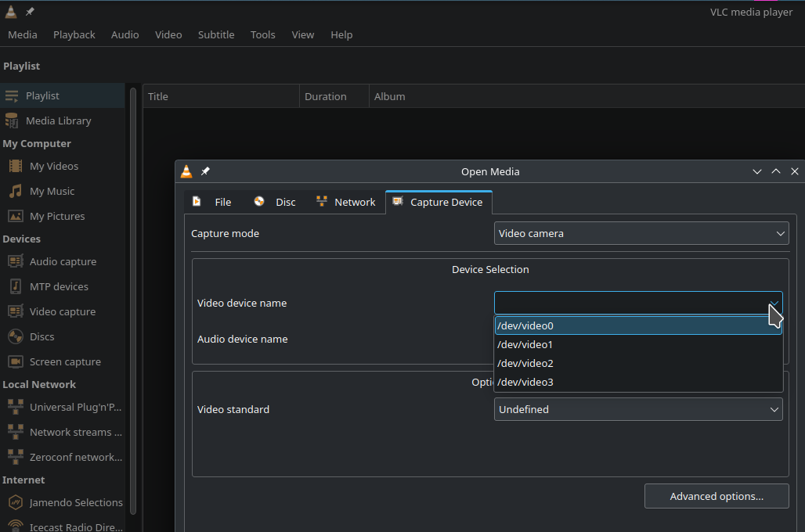Open the Capture mode dropdown
This screenshot has width=805, height=532.
point(641,233)
